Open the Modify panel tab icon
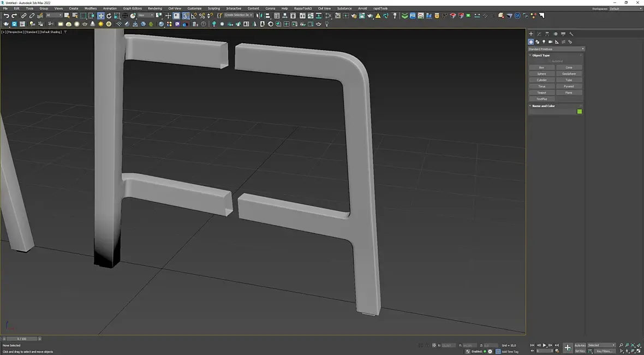Viewport: 644px width, 355px height. click(539, 34)
